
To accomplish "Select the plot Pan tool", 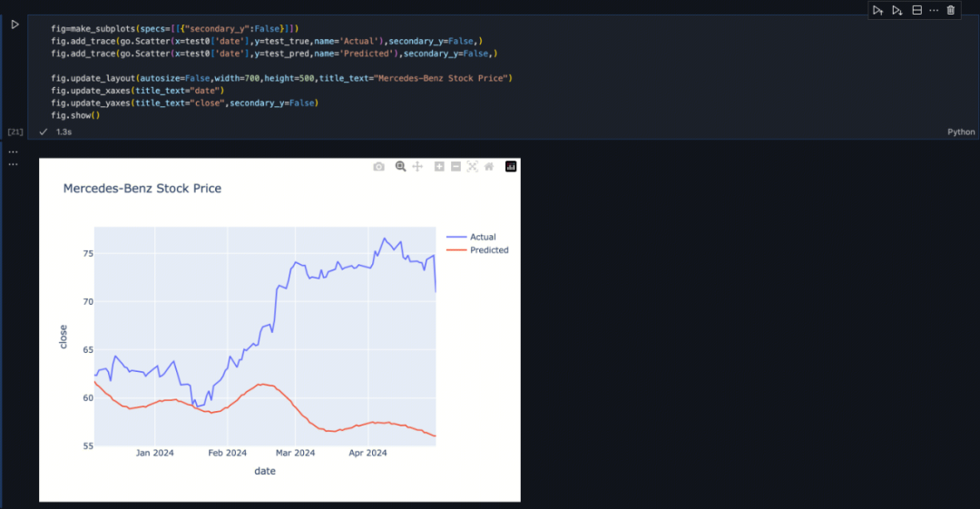I will click(x=417, y=167).
